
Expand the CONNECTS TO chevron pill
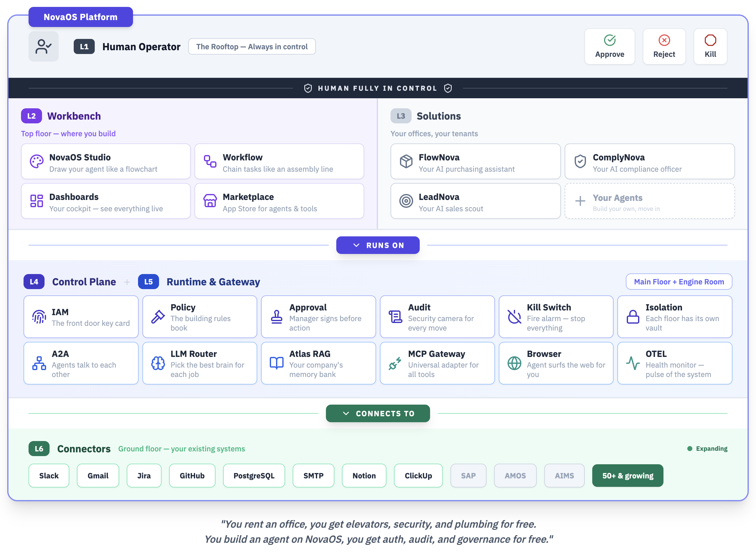(x=378, y=413)
